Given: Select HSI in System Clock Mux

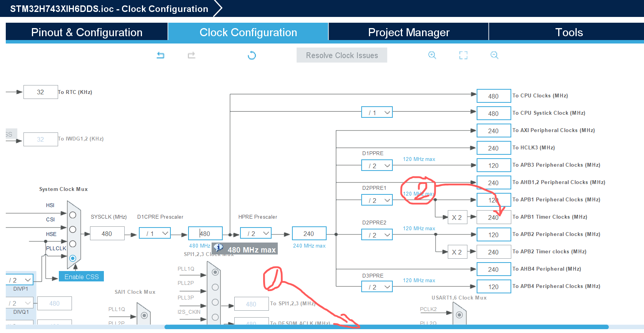Looking at the screenshot, I should [x=73, y=215].
